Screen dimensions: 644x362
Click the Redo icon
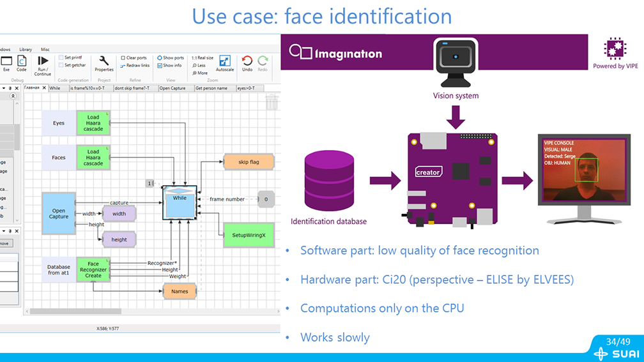point(263,63)
